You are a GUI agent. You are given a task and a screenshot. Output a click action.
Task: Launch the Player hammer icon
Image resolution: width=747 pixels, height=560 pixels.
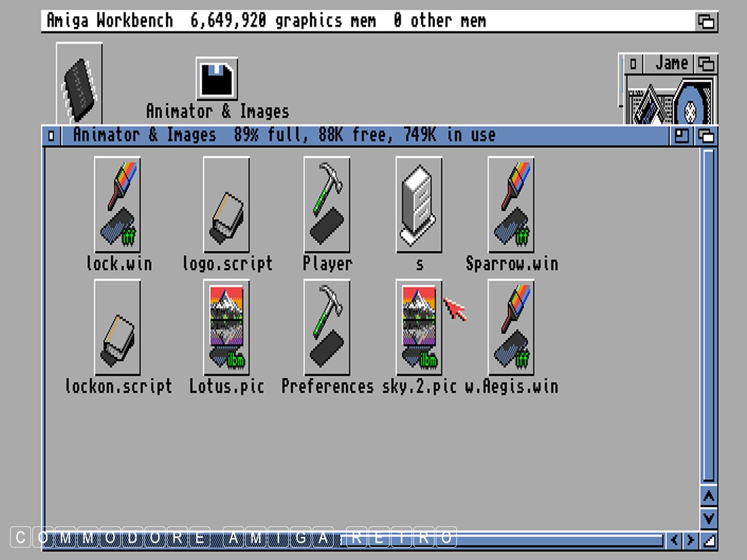click(327, 204)
